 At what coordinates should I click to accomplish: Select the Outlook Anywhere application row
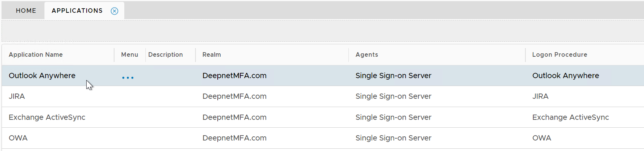click(x=42, y=75)
